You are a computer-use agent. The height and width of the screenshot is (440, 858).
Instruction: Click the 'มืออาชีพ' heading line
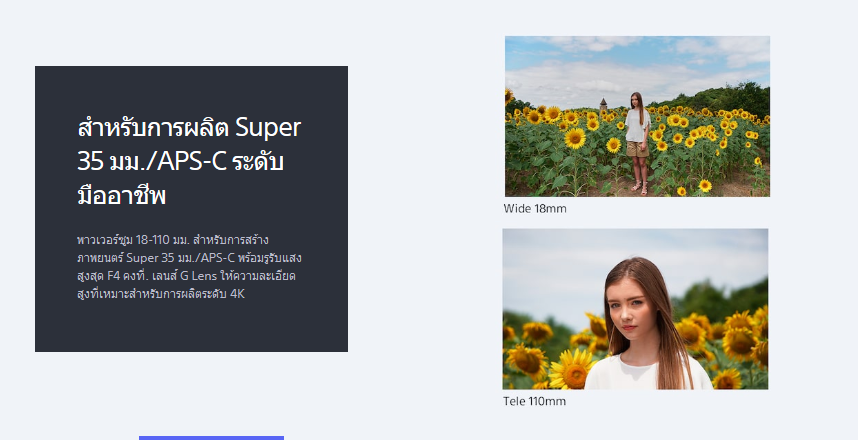coord(121,195)
